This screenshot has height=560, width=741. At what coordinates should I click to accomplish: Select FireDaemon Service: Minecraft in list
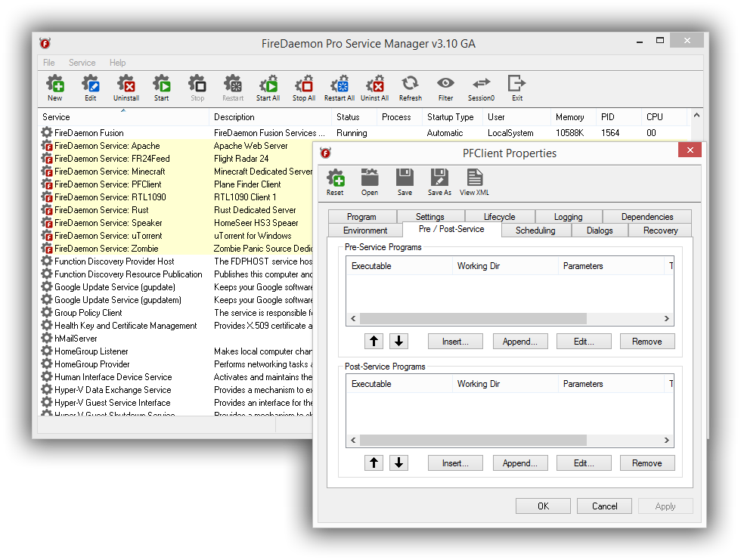pos(110,172)
